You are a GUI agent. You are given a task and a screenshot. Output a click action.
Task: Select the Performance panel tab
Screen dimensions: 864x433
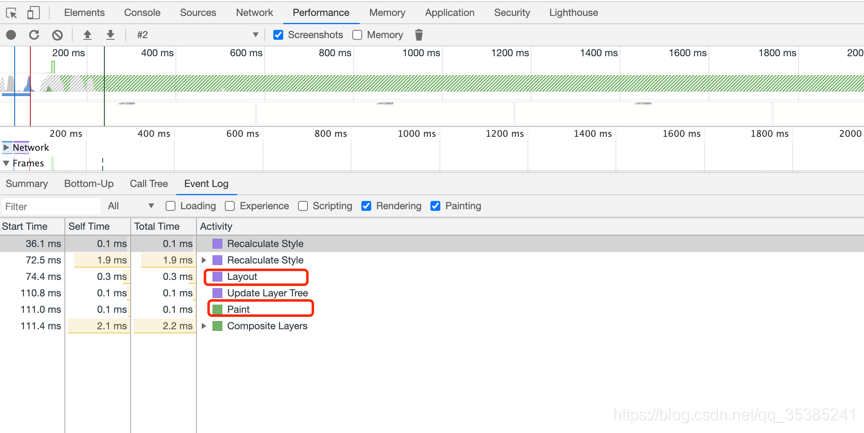pyautogui.click(x=321, y=13)
